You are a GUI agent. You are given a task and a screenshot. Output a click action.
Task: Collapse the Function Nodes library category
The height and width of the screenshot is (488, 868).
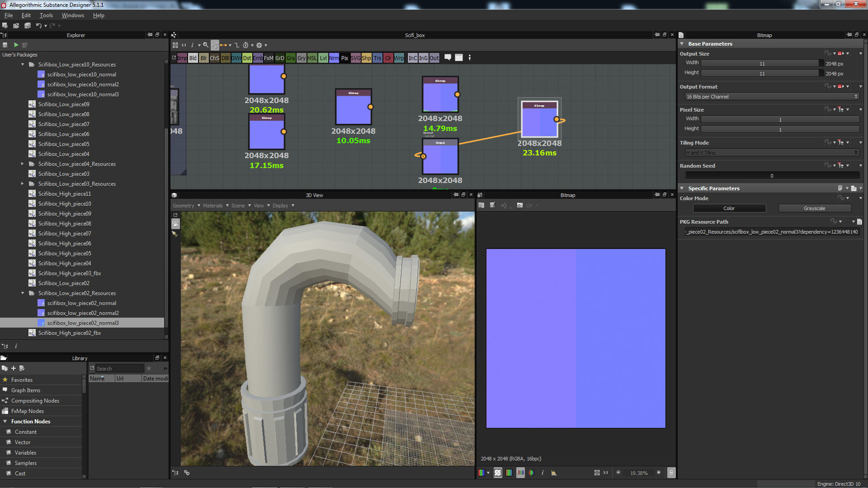5,422
